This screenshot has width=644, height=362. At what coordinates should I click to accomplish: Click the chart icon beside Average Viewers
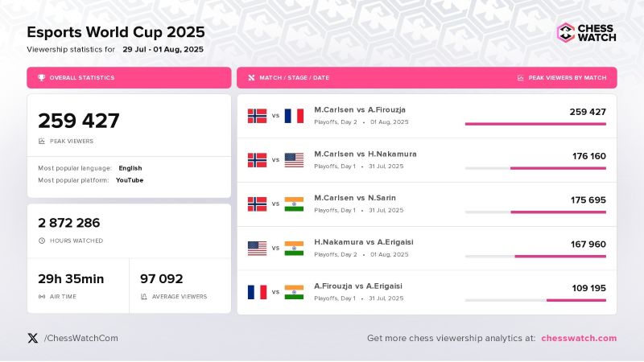(143, 297)
